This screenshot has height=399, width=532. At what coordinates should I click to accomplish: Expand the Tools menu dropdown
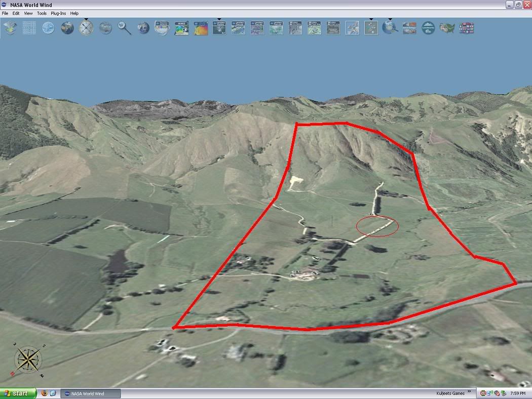coord(42,13)
